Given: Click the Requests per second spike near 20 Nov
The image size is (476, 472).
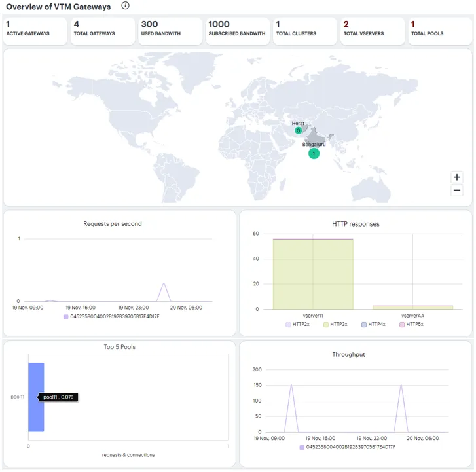Looking at the screenshot, I should point(164,283).
